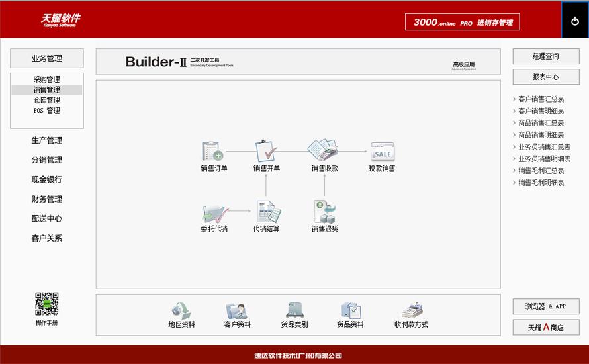Screen dimensions: 589x364
Task: Expand the 客户关系 module section
Action: click(46, 238)
